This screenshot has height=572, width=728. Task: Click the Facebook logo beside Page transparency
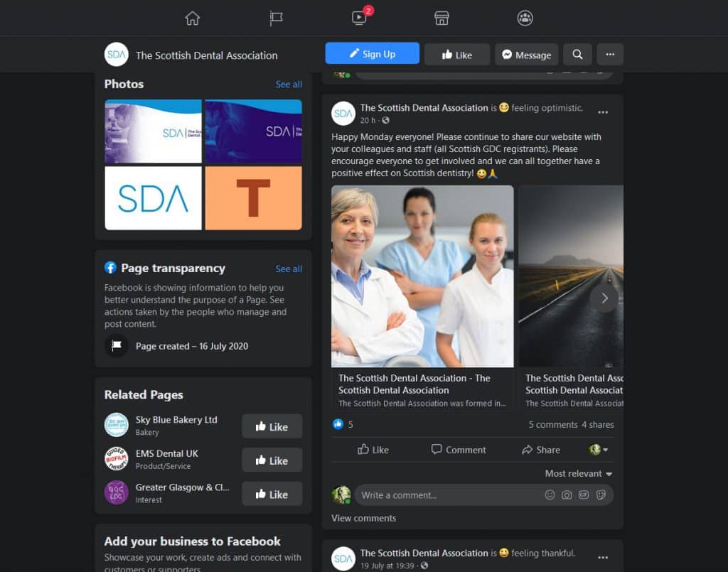point(110,268)
